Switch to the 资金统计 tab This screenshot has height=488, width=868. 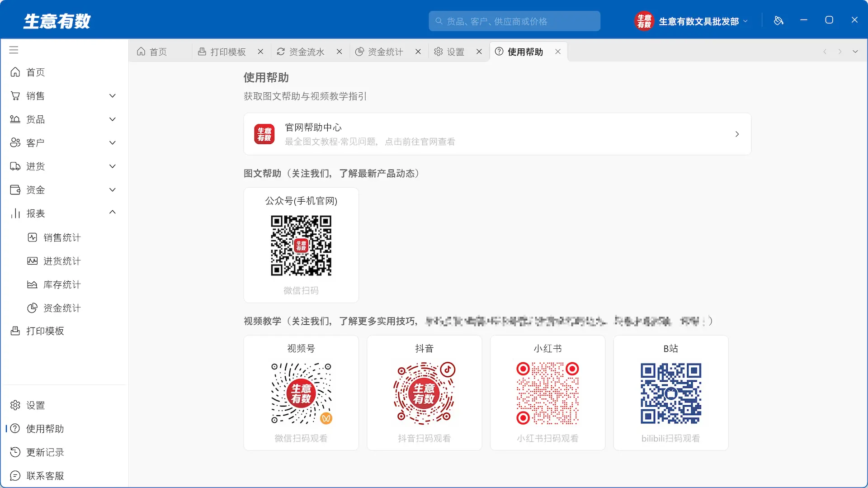coord(379,52)
